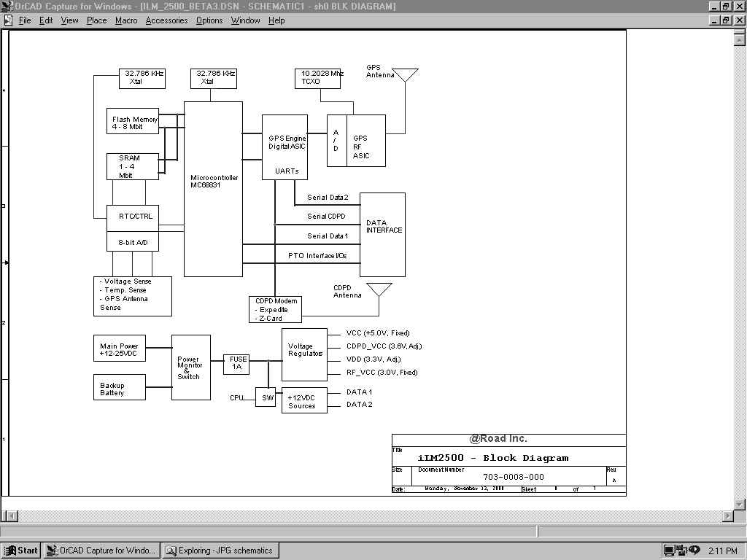Open the Accessories menu

point(166,20)
